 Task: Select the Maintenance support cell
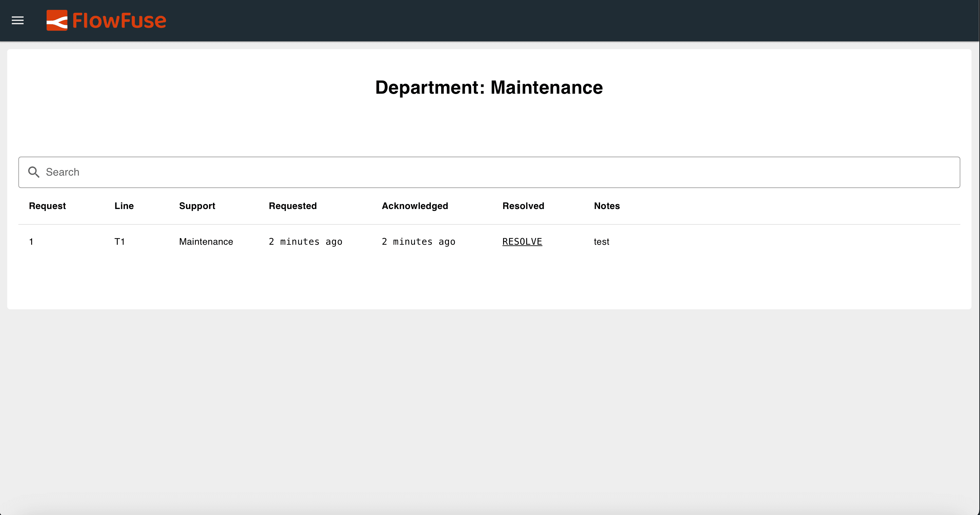click(206, 241)
